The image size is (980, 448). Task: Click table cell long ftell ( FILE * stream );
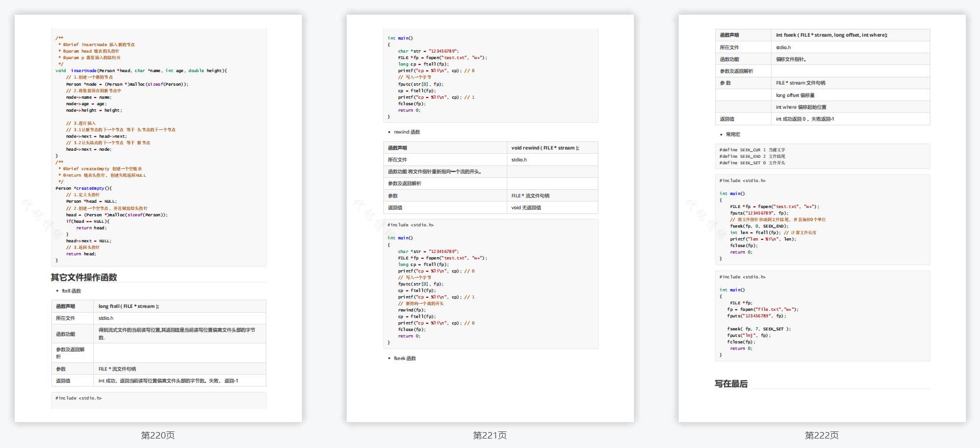tap(180, 306)
